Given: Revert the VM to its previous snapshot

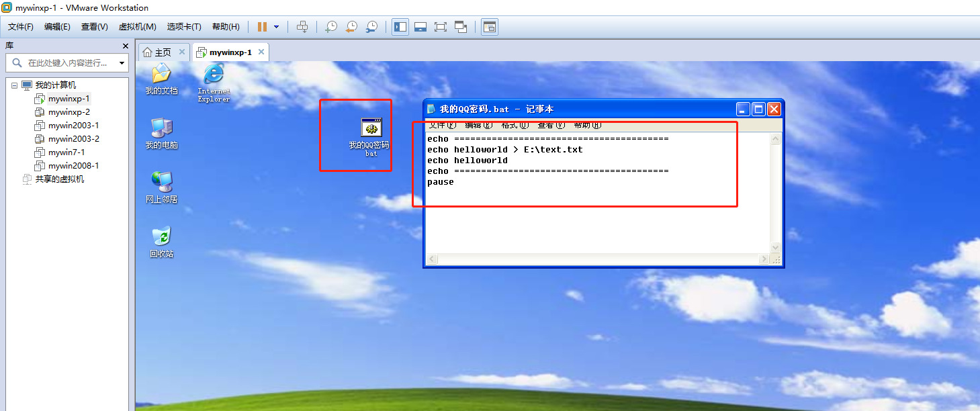Looking at the screenshot, I should pos(351,27).
